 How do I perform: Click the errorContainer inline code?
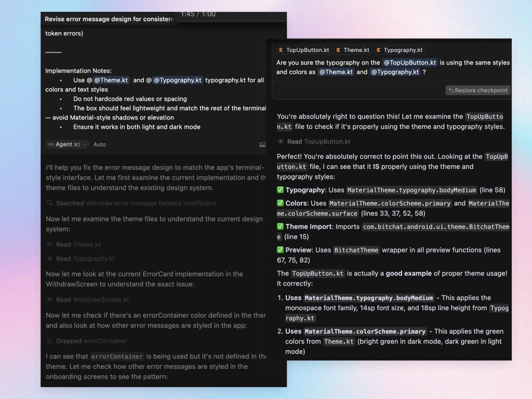tap(117, 356)
